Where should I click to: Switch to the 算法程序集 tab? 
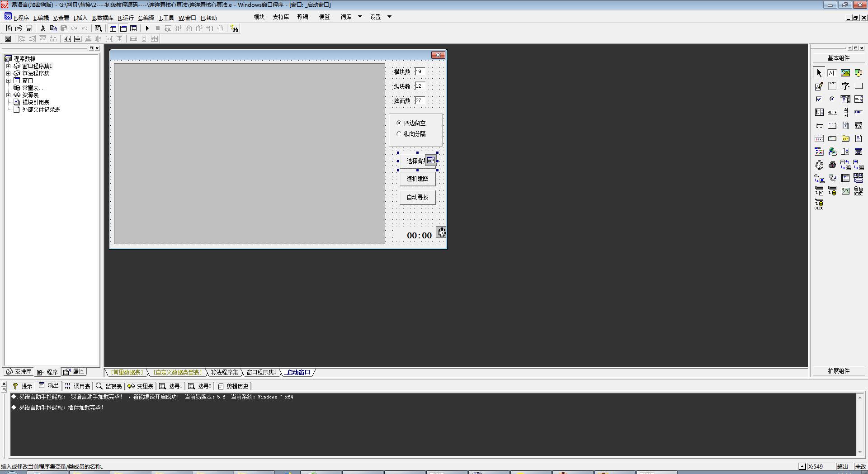pyautogui.click(x=224, y=372)
